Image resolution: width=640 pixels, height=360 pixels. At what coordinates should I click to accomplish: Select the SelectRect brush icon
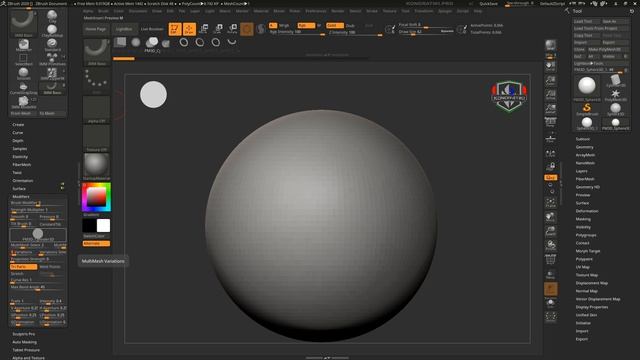(x=24, y=59)
